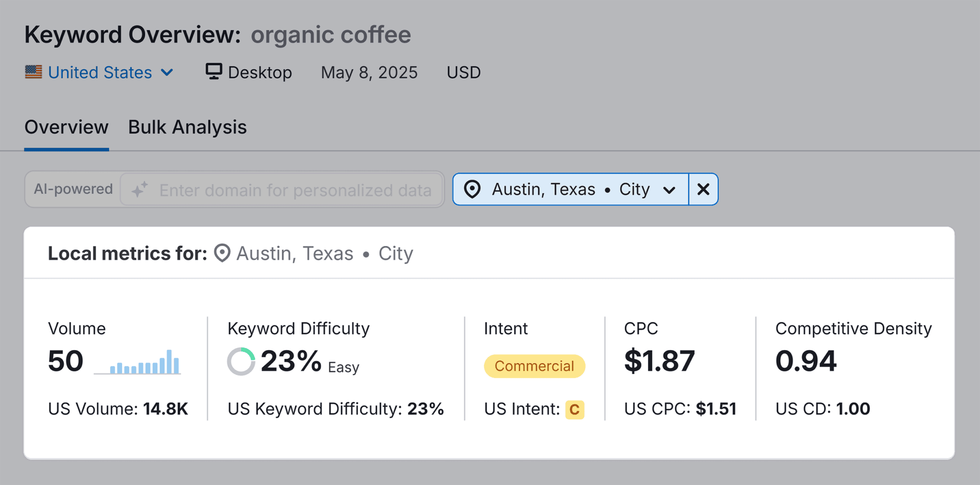Expand the Austin, Texas City location selector
This screenshot has height=485, width=980.
tap(669, 189)
